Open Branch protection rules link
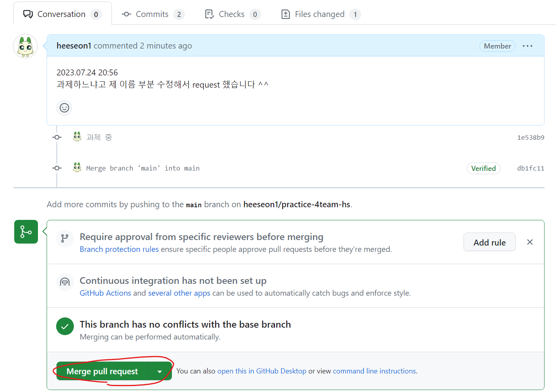 pyautogui.click(x=119, y=249)
